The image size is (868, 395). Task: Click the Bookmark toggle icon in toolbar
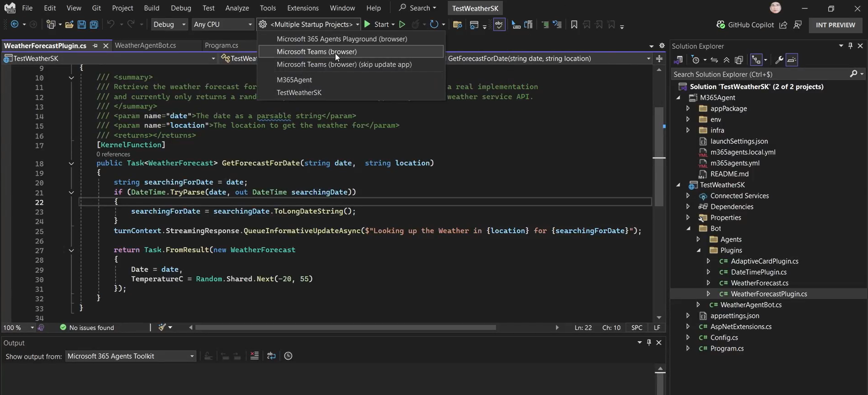click(x=574, y=25)
